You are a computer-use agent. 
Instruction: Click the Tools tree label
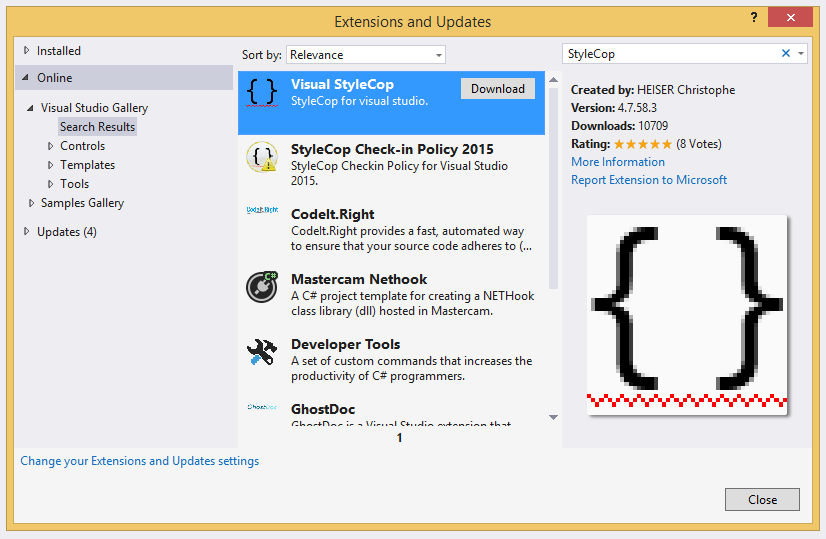click(74, 184)
